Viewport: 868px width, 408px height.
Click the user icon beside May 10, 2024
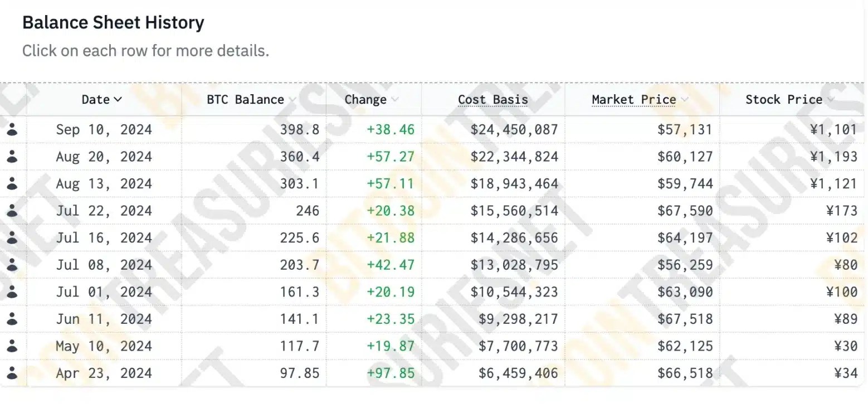[12, 346]
